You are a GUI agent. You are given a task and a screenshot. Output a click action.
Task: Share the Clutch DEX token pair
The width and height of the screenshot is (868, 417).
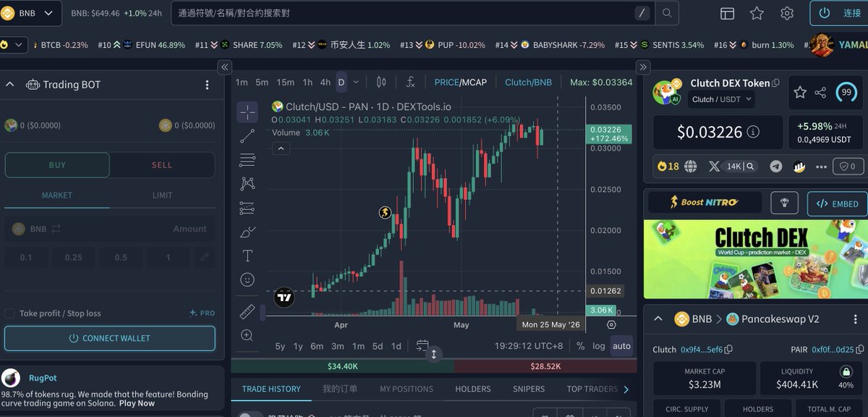(820, 92)
